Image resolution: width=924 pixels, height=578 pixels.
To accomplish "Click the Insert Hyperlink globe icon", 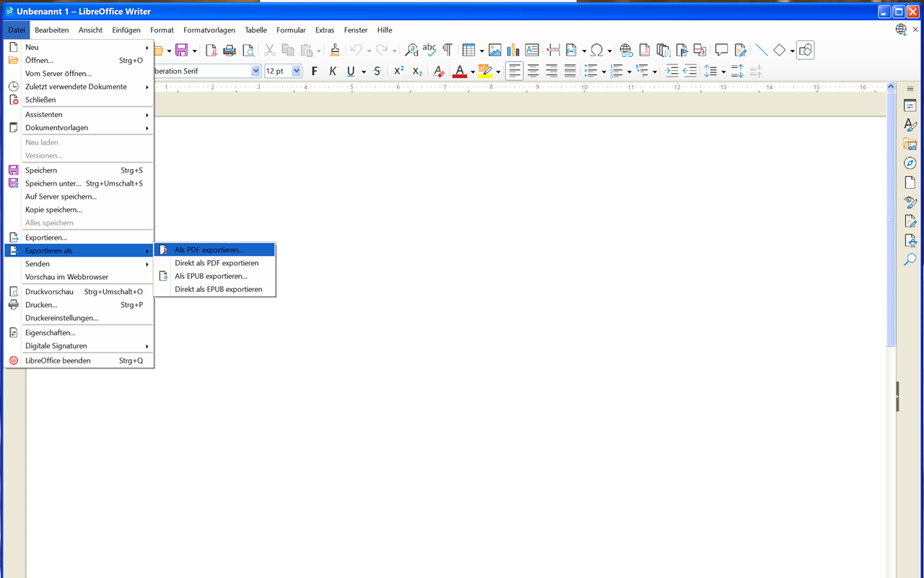I will click(626, 50).
